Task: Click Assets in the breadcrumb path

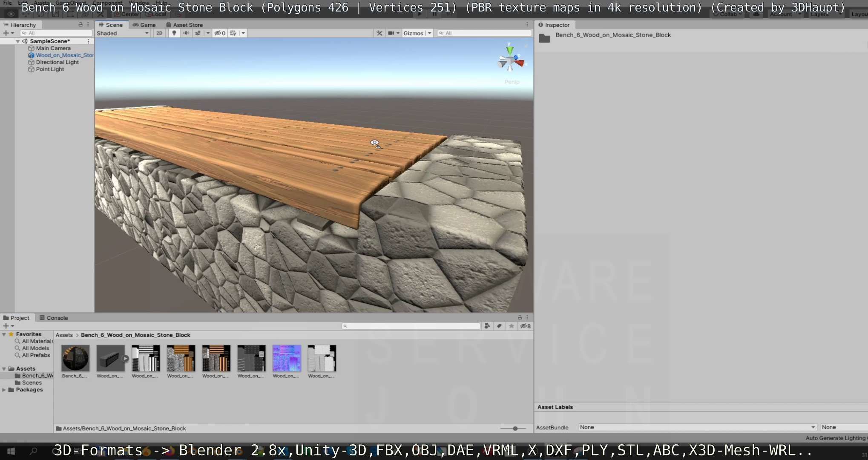Action: coord(64,335)
